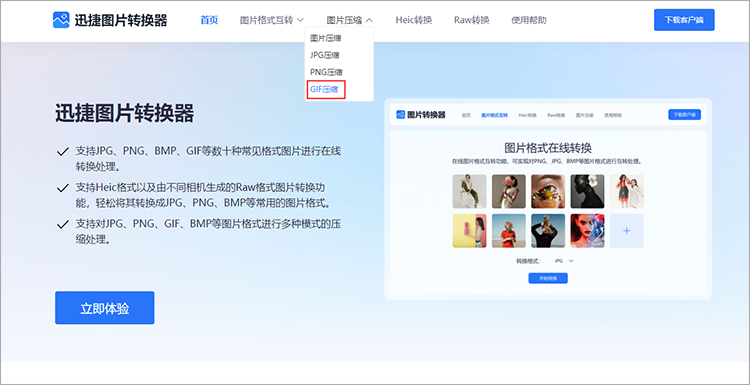Open the JPG format dropdown in preview

[x=564, y=261]
